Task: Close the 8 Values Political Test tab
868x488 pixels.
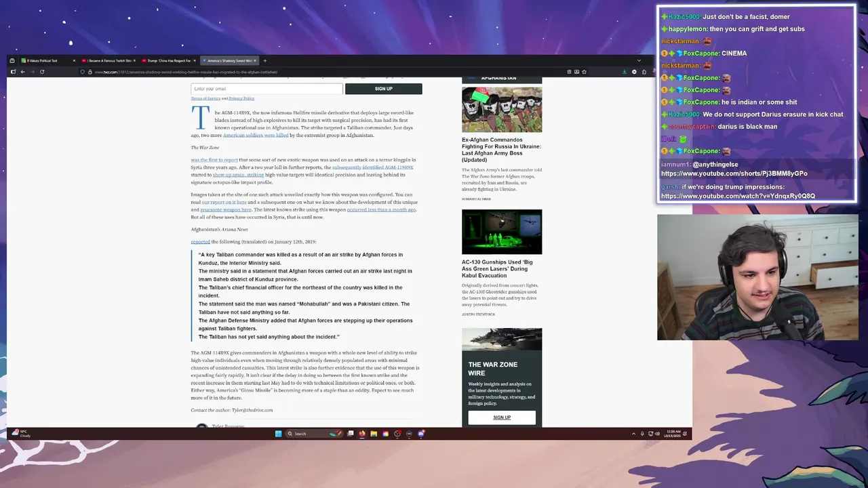Action: pos(73,60)
